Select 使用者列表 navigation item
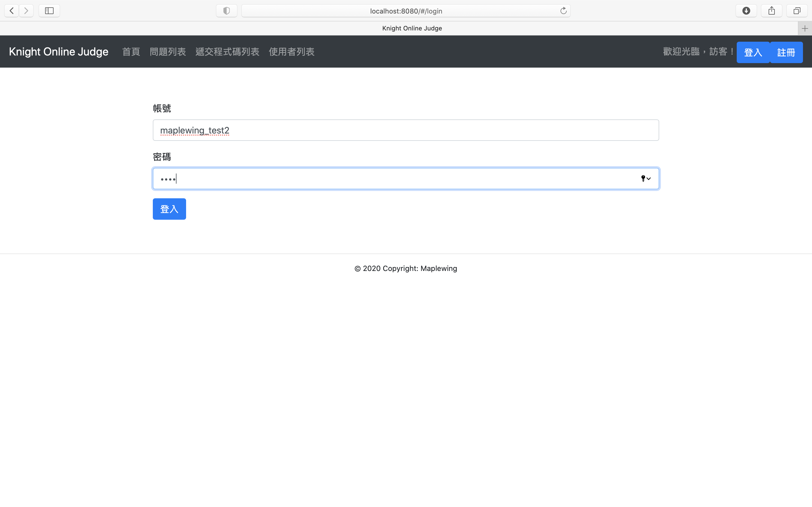The width and height of the screenshot is (812, 507). 292,51
